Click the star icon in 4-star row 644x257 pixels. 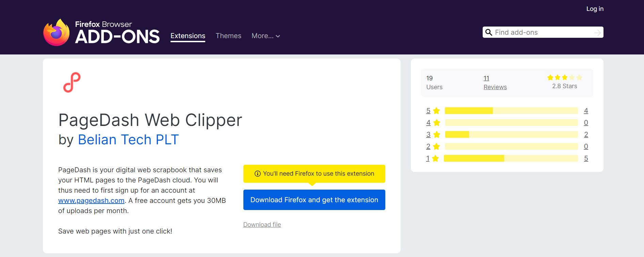pos(437,123)
